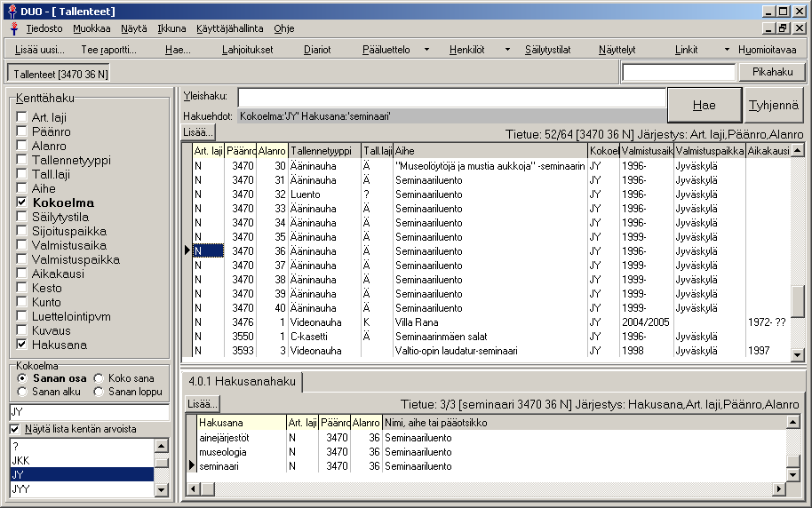
Task: Enable the Valmistusaika field checkbox
Action: pyautogui.click(x=21, y=245)
